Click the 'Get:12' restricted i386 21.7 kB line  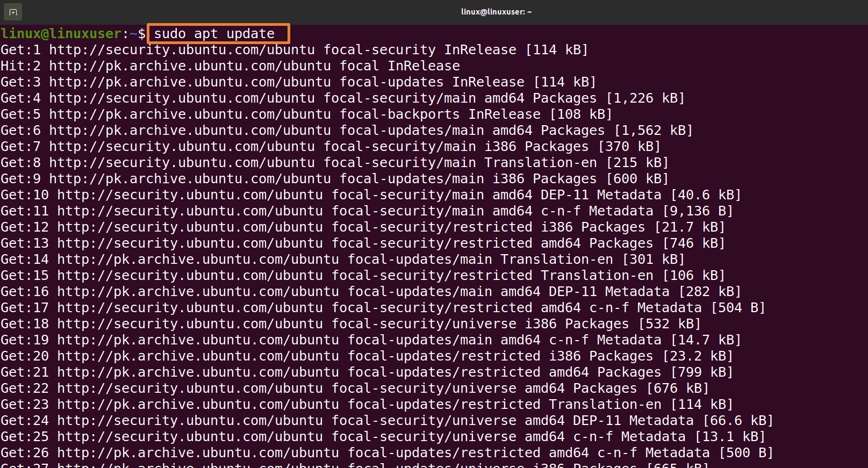(x=363, y=227)
